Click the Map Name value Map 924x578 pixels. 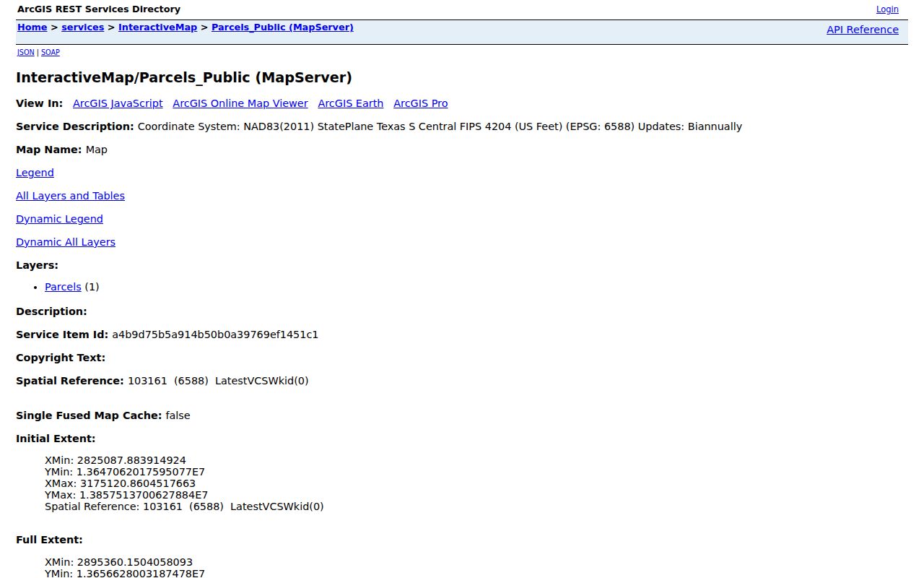click(x=97, y=150)
